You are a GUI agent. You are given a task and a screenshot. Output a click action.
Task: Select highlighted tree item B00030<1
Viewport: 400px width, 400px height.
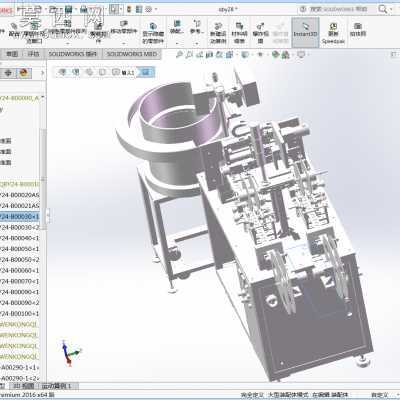19,217
